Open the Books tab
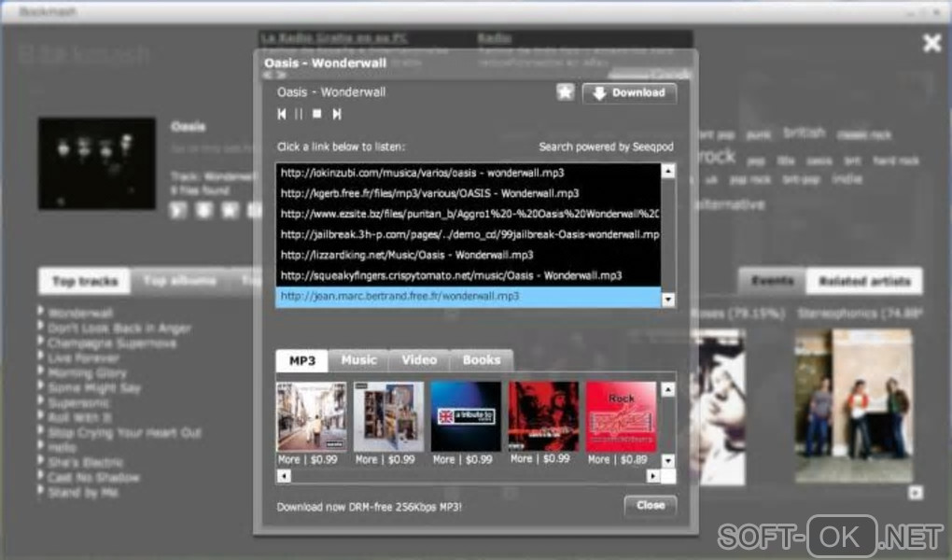Viewport: 952px width, 560px height. point(482,360)
